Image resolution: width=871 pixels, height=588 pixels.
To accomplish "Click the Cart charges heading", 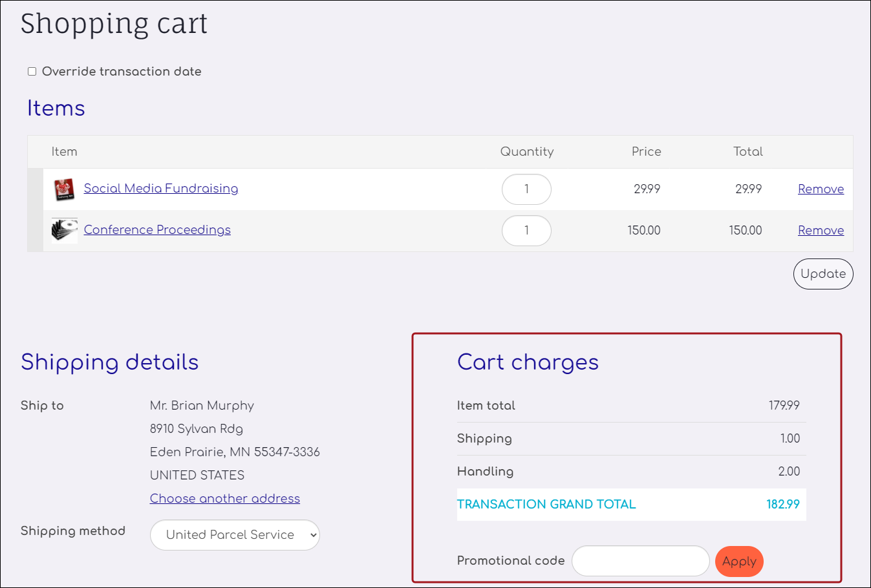I will [528, 362].
